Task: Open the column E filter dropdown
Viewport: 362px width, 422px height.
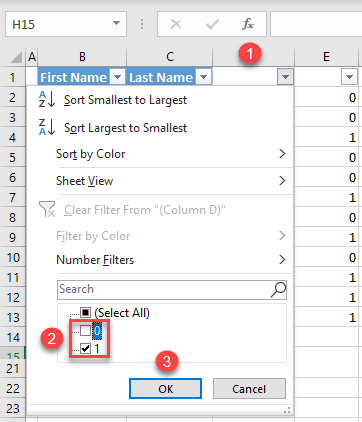Action: pos(349,77)
